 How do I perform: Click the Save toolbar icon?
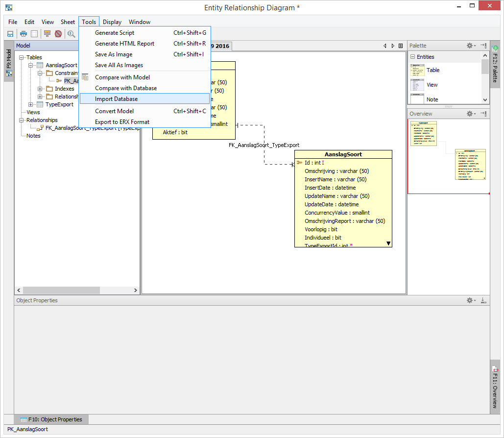10,34
